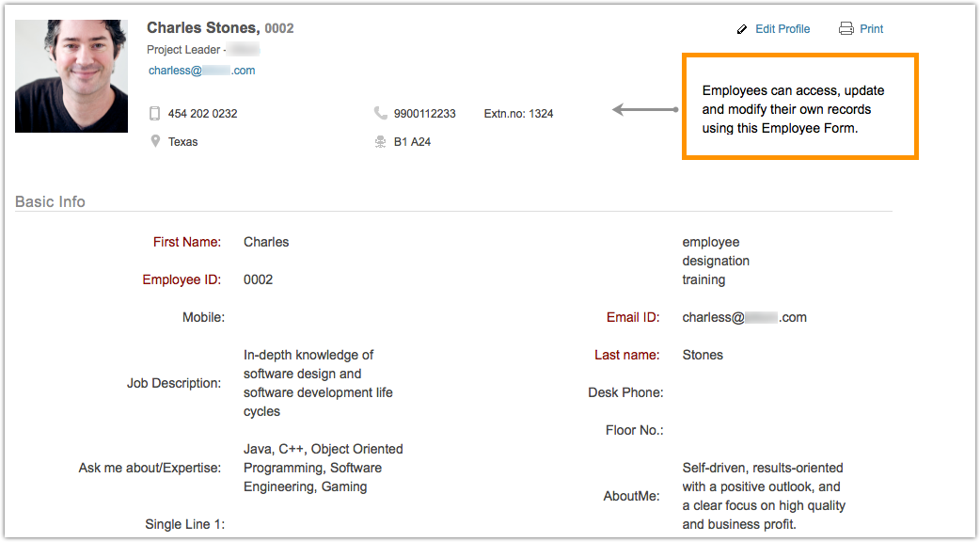Open the Edit Profile link

coord(782,29)
